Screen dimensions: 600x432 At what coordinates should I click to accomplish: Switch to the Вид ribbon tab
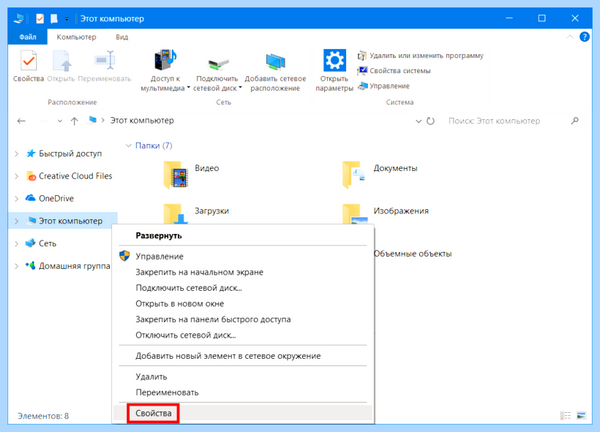[x=122, y=37]
